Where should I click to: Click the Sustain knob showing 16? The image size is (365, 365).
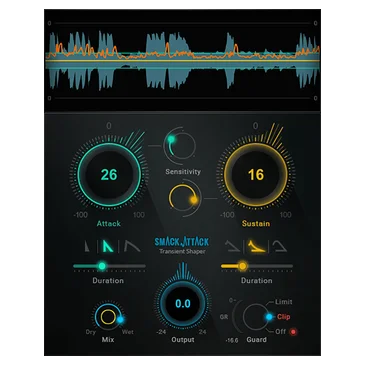click(x=256, y=174)
